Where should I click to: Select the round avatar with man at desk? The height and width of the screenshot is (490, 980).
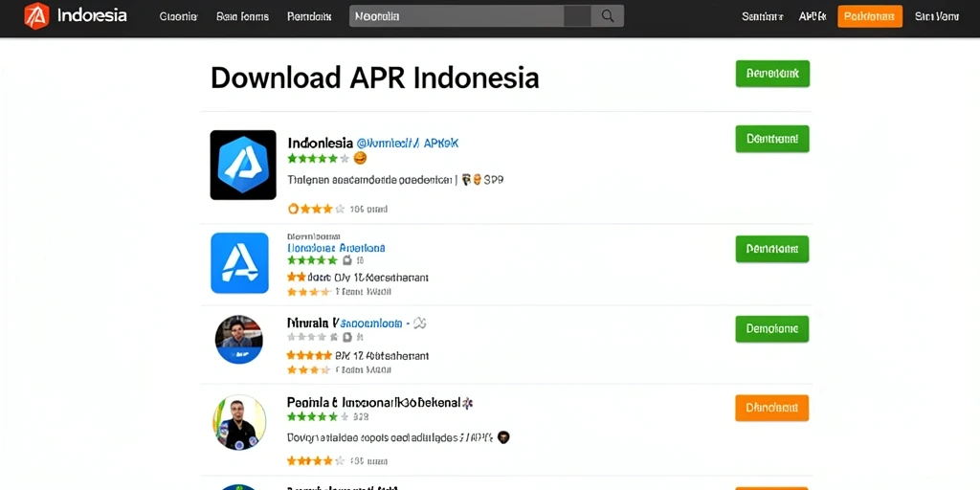238,340
